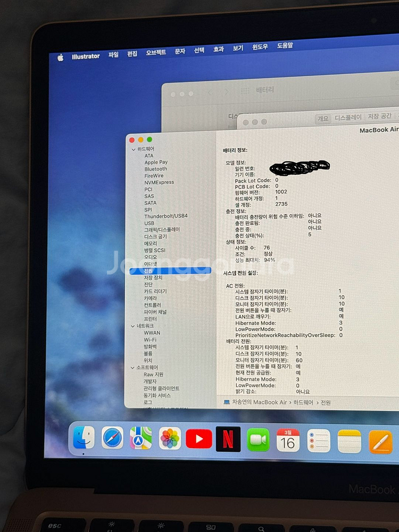Collapse the 네트워크 section
399x532 pixels.
pos(132,326)
